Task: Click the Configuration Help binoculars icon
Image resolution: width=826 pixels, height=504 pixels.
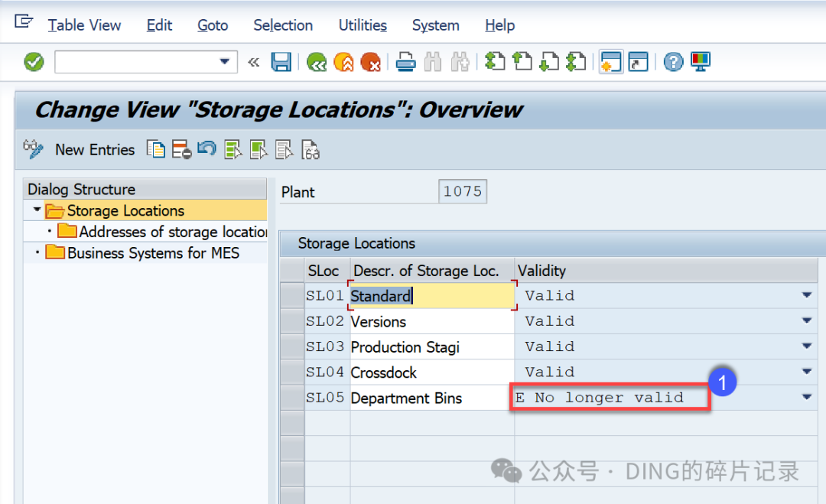Action: coord(311,150)
